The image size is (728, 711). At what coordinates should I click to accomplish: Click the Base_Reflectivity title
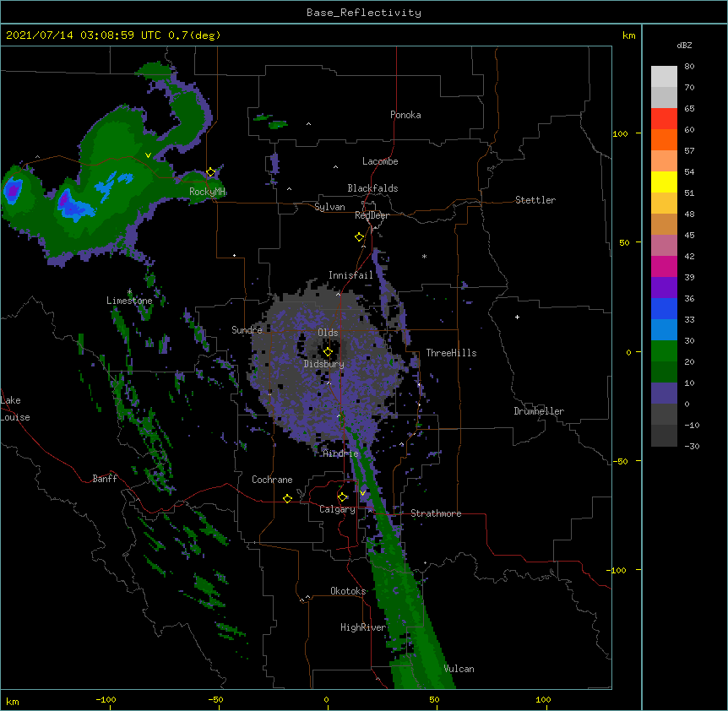364,13
